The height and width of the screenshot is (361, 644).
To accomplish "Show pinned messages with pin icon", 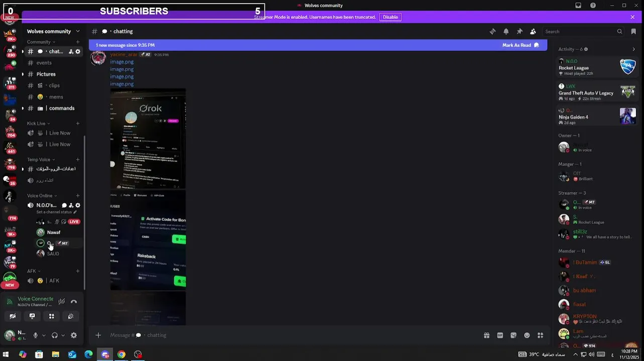I will 520,31.
